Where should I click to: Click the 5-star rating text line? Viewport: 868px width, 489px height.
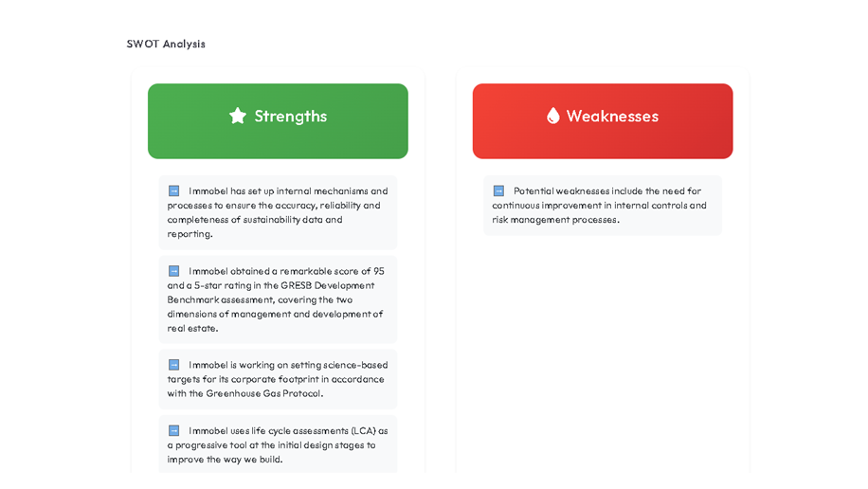pos(271,285)
